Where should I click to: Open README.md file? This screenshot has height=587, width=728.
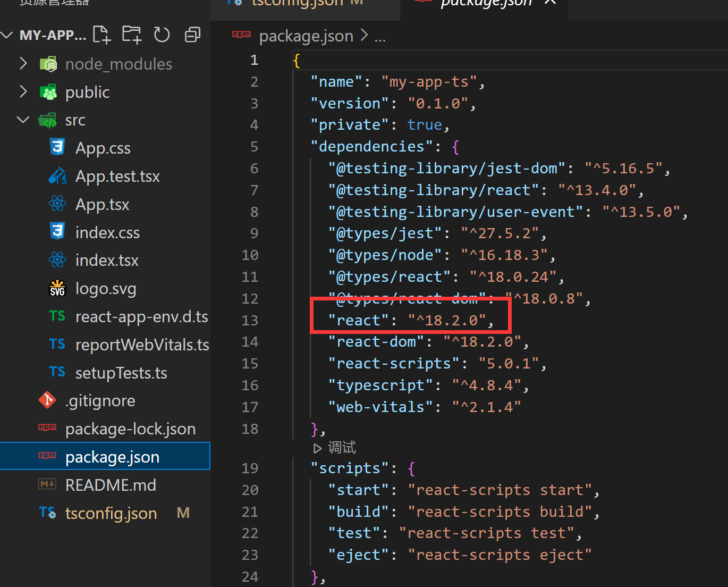click(111, 485)
